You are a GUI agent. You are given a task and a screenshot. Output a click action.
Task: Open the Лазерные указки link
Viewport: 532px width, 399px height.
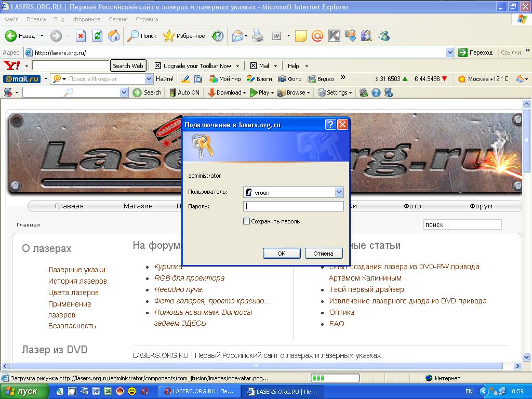[77, 270]
